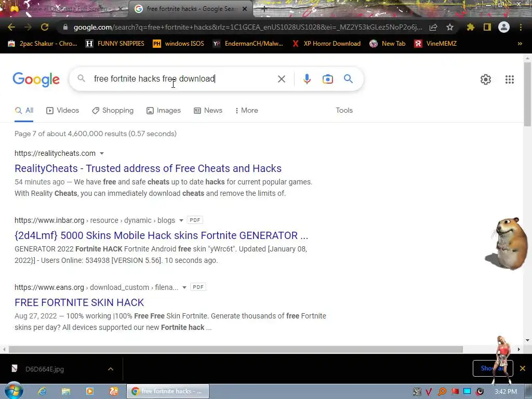Toggle the browser side panel icon
The width and height of the screenshot is (532, 399).
point(487,27)
